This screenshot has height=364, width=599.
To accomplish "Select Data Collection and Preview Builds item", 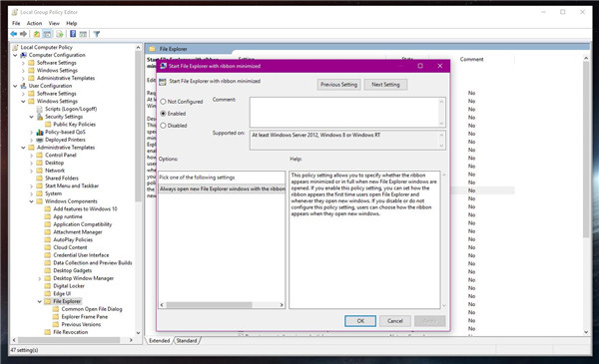I will 93,262.
